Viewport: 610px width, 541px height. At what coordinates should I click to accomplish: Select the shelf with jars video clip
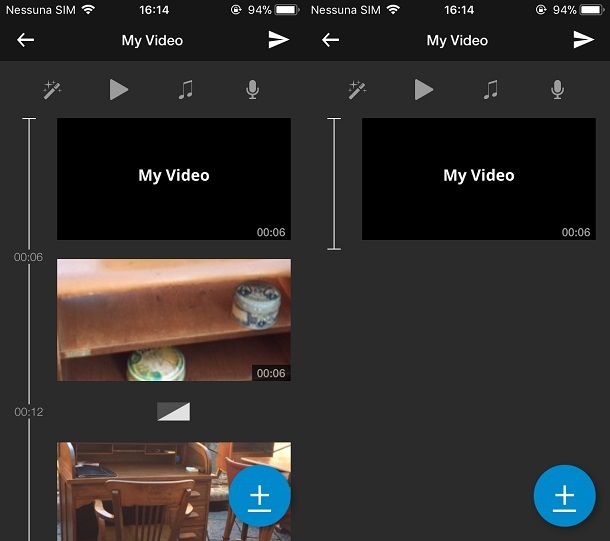click(x=174, y=320)
